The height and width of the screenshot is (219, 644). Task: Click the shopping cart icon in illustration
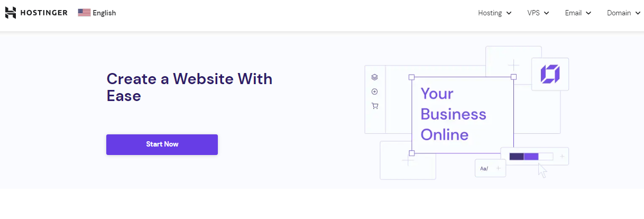pos(375,106)
